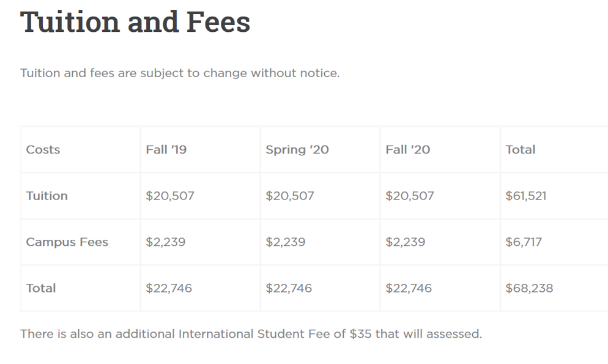This screenshot has height=364, width=608.
Task: Select the Fall '20 column header
Action: tap(408, 150)
